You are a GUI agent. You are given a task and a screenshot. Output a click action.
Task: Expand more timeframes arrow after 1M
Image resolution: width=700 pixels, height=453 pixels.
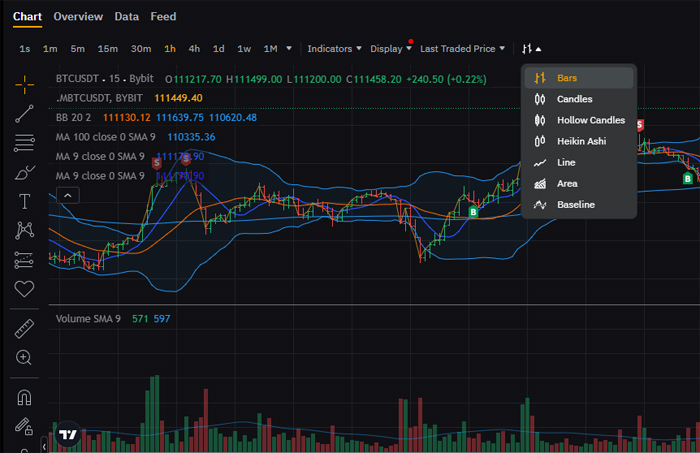pos(289,48)
